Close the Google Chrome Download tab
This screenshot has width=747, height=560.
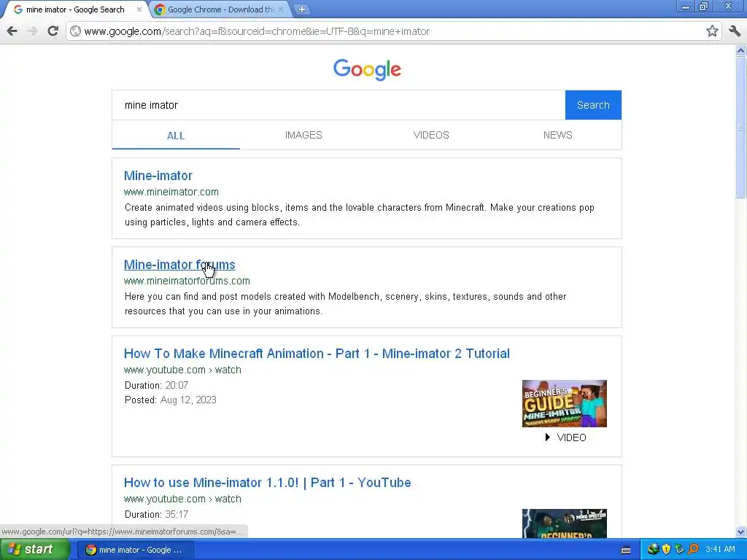[x=281, y=9]
